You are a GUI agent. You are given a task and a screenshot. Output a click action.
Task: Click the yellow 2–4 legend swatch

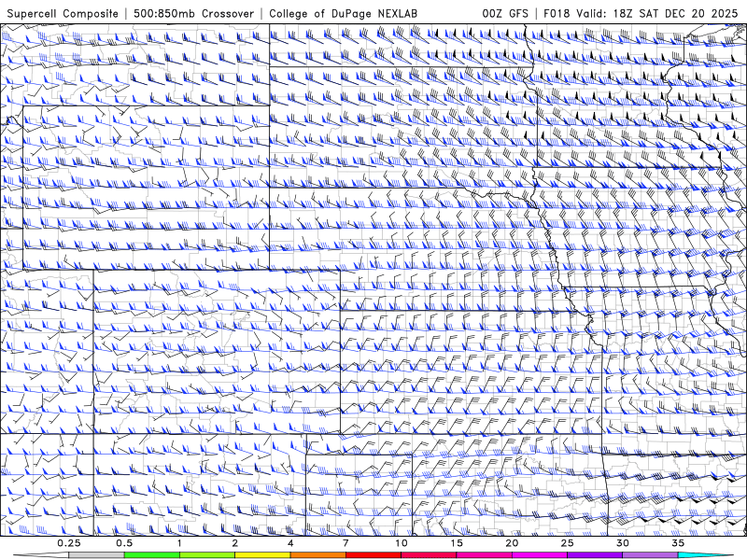[262, 555]
